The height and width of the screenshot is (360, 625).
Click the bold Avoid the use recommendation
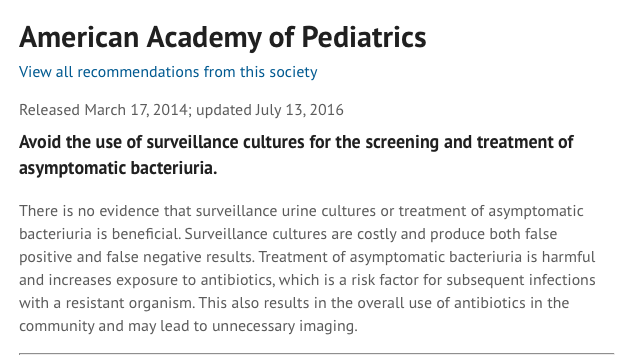[296, 155]
